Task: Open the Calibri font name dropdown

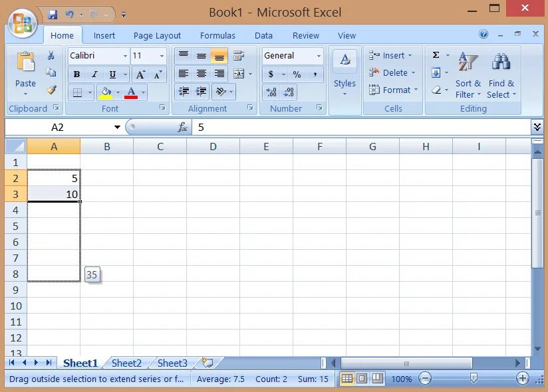Action: (125, 56)
